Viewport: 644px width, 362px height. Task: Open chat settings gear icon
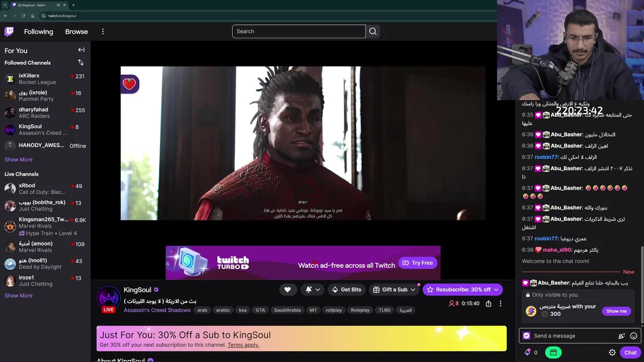click(612, 352)
